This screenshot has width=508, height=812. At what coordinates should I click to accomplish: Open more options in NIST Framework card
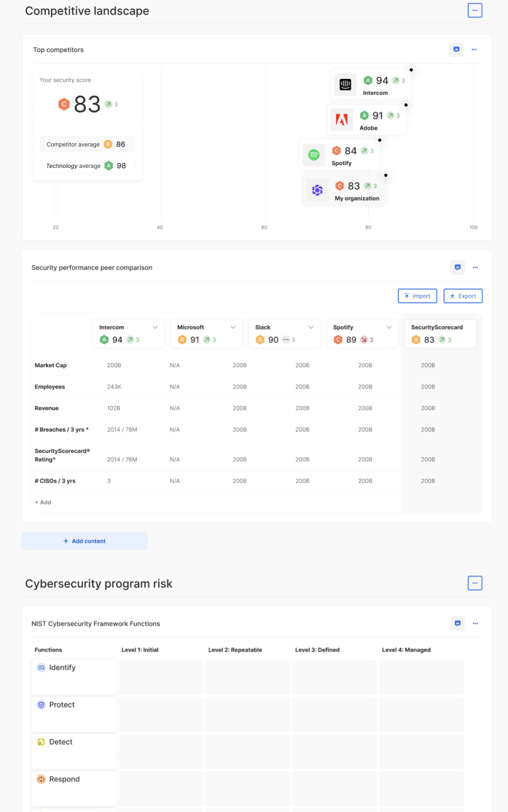476,623
